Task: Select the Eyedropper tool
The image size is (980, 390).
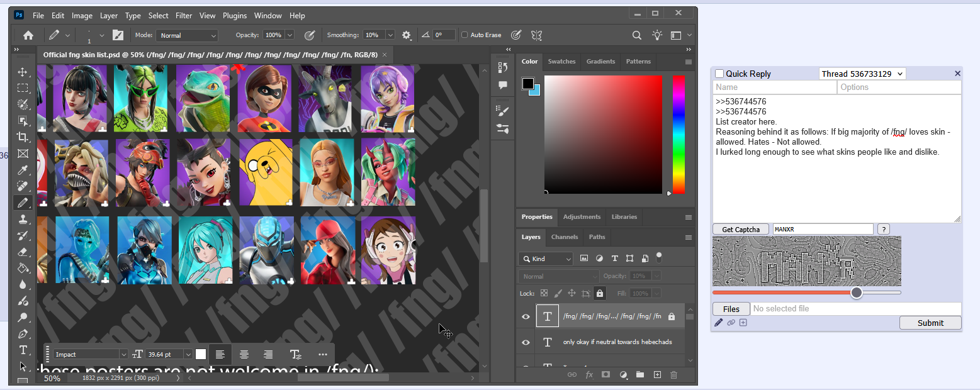Action: click(x=23, y=170)
